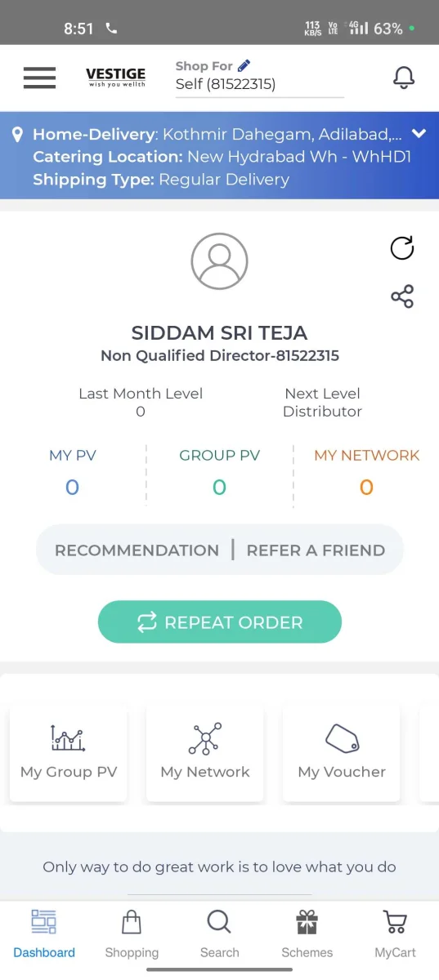The width and height of the screenshot is (439, 980).
Task: Tap the location pin icon in delivery banner
Action: [x=18, y=135]
